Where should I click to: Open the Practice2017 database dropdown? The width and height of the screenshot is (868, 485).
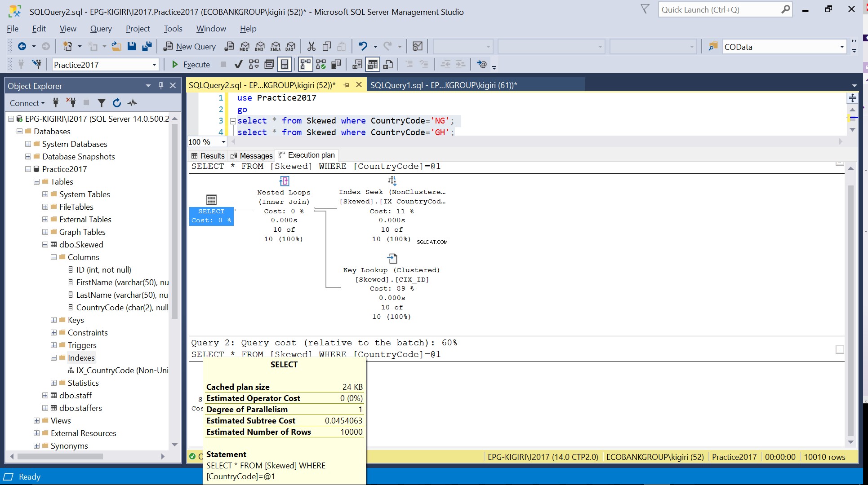154,65
